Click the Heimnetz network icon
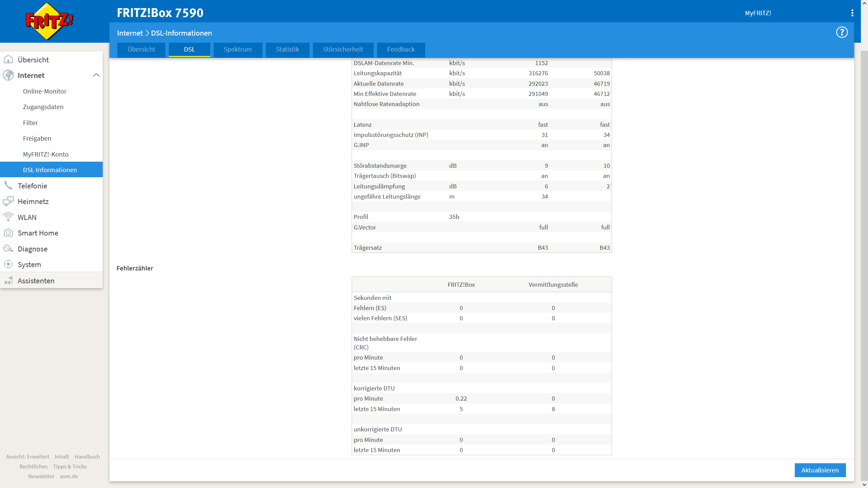Screen dimensions: 868x488 [8, 201]
